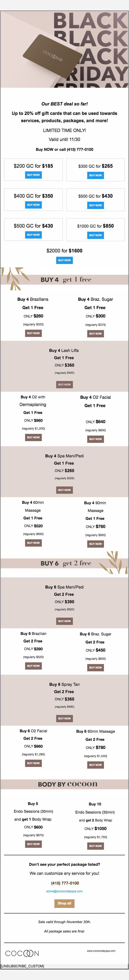Screen dimensions: 129x980
Task: Purchase the $1000 GC for $850
Action: tap(96, 235)
